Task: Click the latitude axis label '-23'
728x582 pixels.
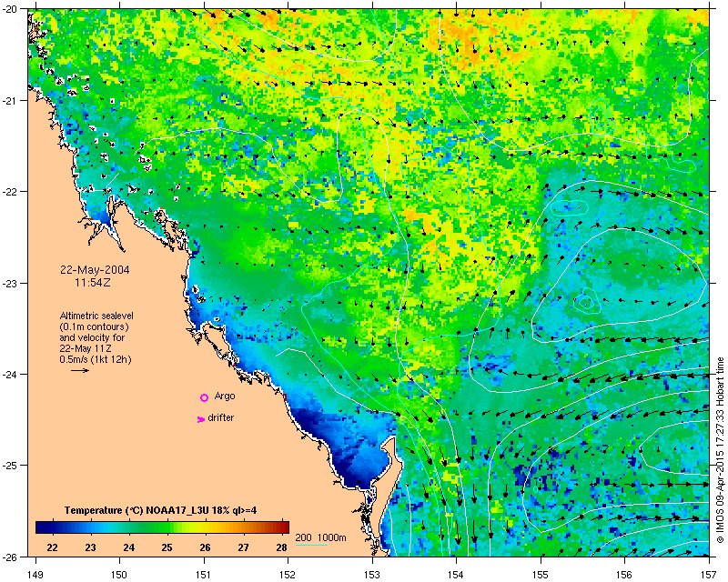Action: click(11, 284)
